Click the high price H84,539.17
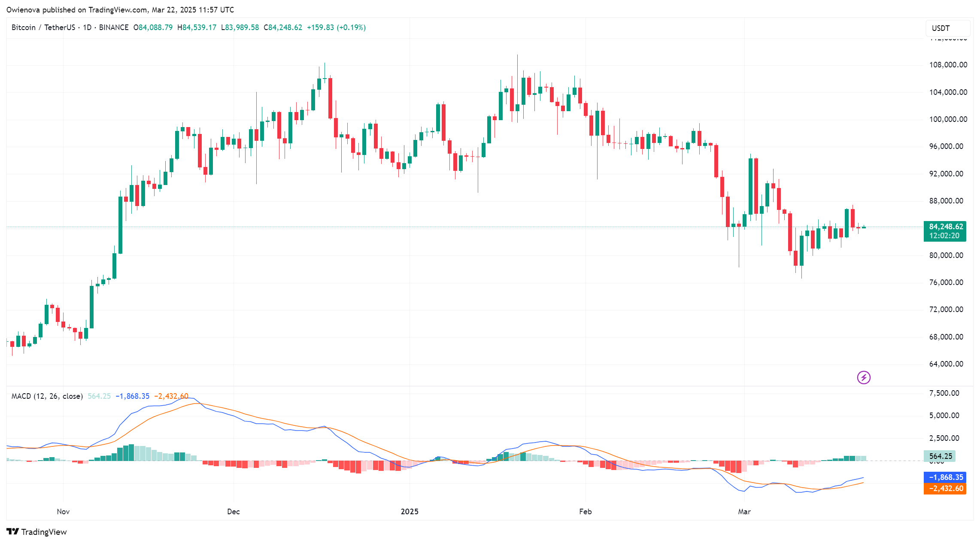Screen dimensions: 980x543 click(x=197, y=27)
